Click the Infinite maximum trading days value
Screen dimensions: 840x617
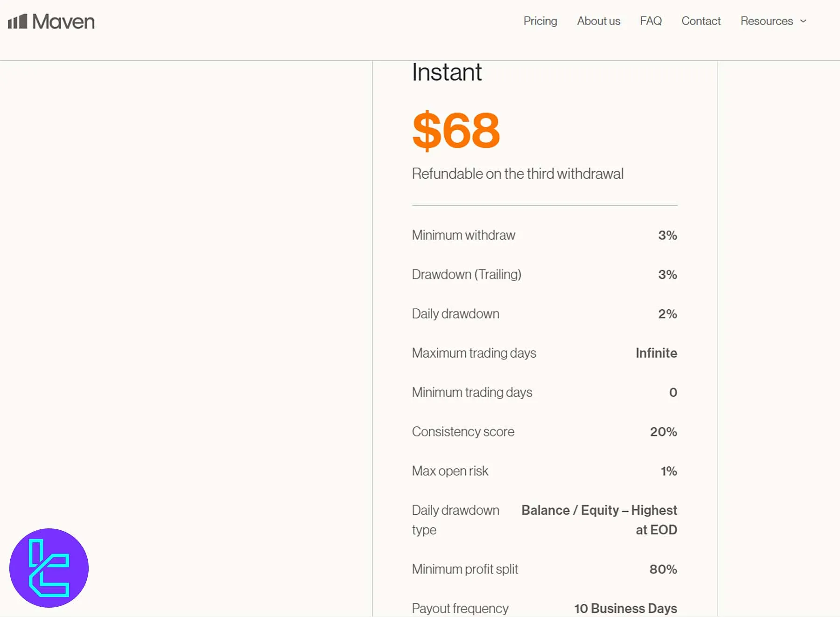click(656, 353)
